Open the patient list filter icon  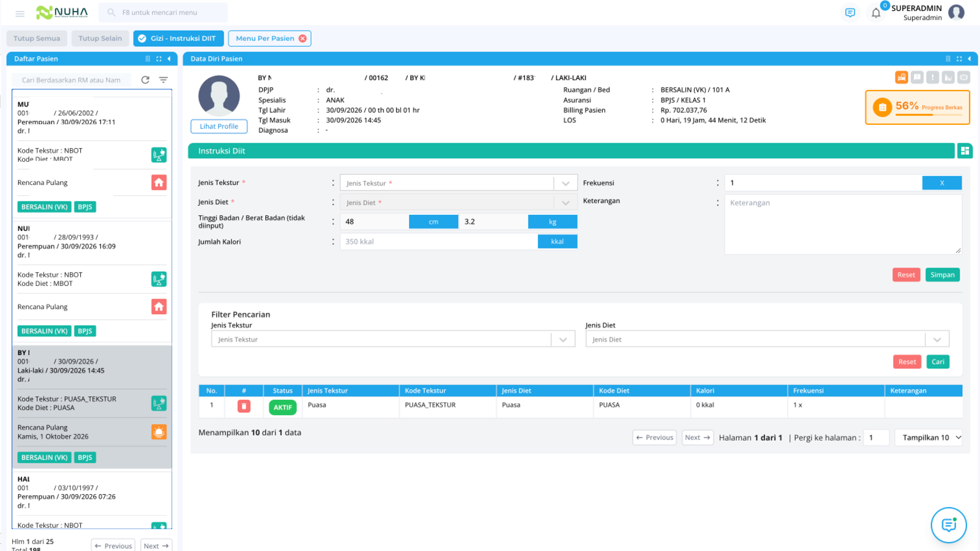coord(164,80)
